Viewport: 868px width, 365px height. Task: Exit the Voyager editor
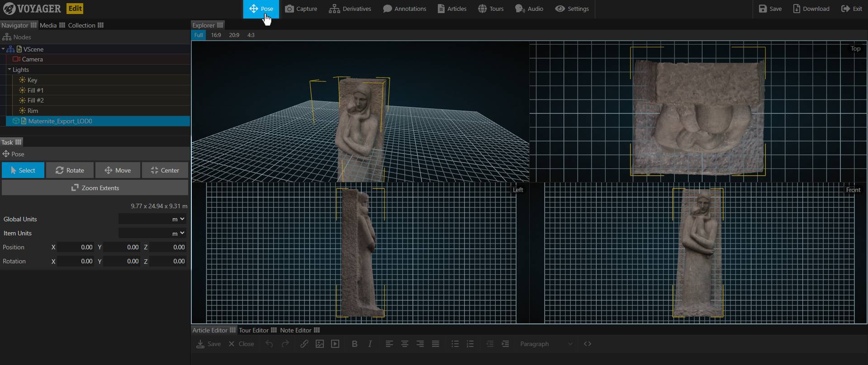(x=851, y=9)
